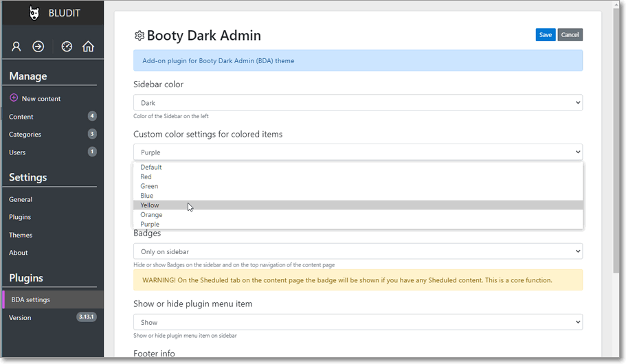The height and width of the screenshot is (364, 626).
Task: Click the logout arrow-circle icon
Action: click(x=38, y=47)
